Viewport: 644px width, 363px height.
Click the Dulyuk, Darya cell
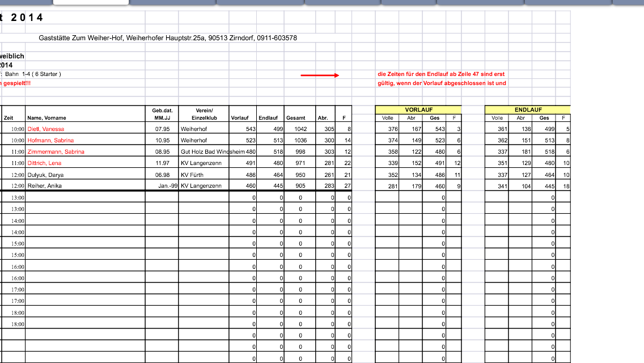pos(46,175)
